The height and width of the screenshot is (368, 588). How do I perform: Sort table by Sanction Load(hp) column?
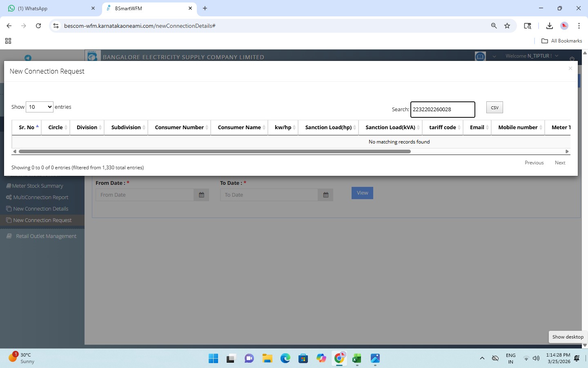[328, 128]
